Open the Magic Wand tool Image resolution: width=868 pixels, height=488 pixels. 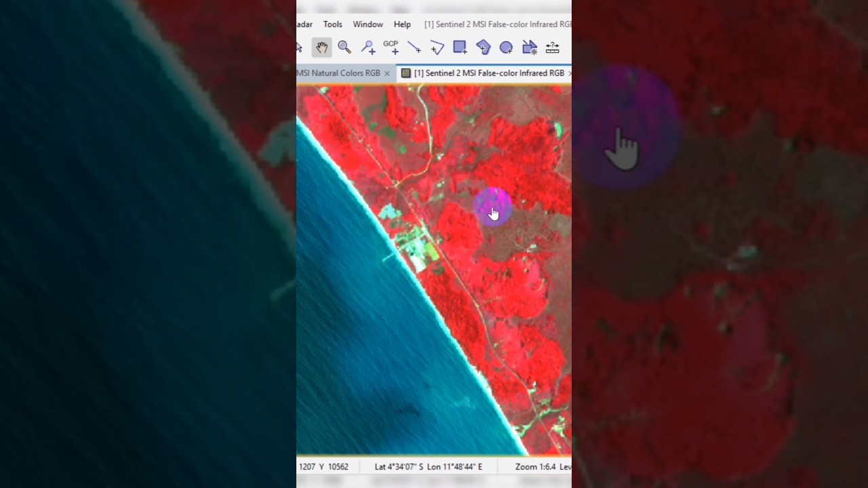(x=530, y=47)
